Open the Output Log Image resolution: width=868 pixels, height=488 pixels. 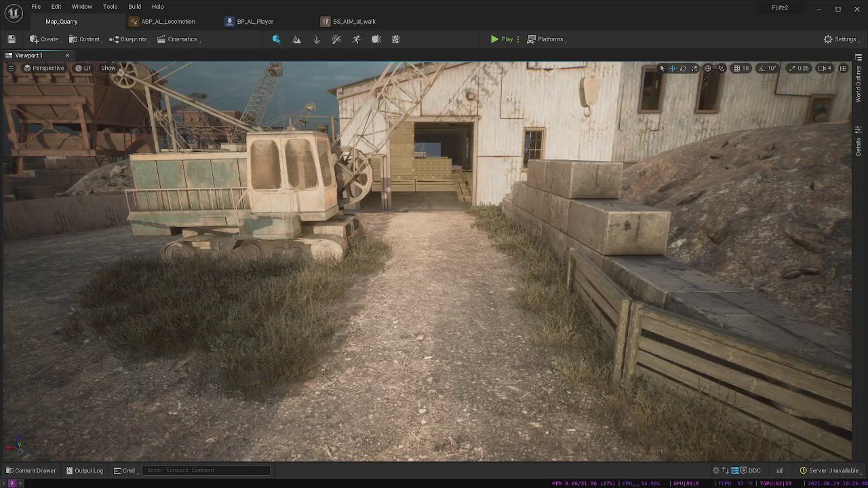coord(85,470)
